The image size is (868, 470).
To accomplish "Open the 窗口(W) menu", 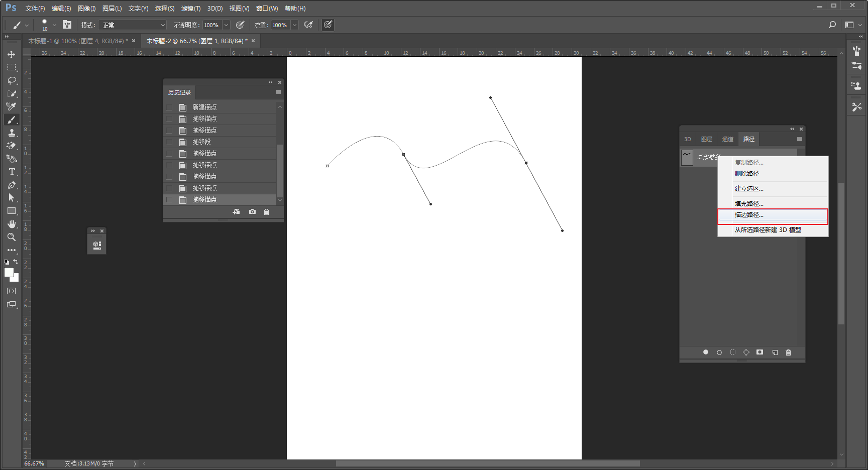I will point(267,9).
